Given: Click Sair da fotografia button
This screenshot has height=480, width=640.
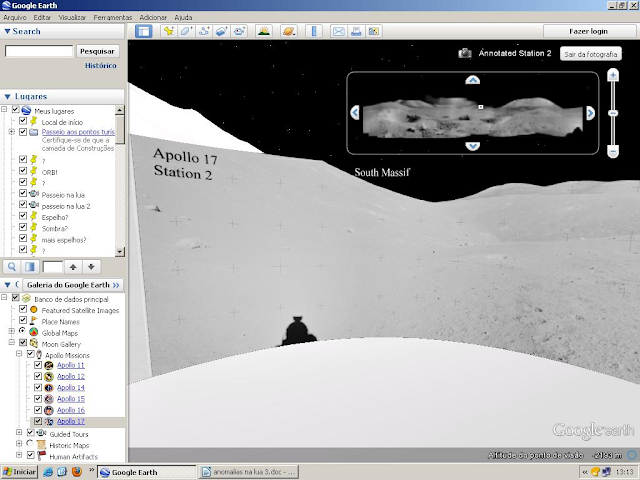Looking at the screenshot, I should (x=591, y=54).
